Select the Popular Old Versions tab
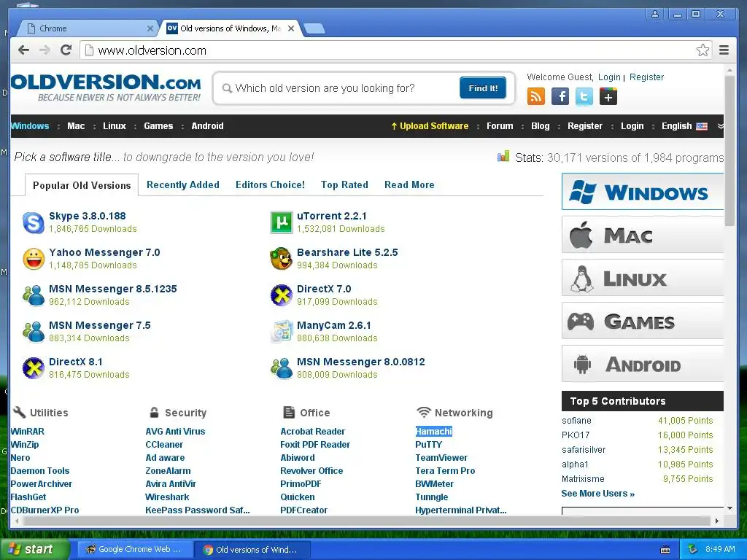 pos(82,185)
